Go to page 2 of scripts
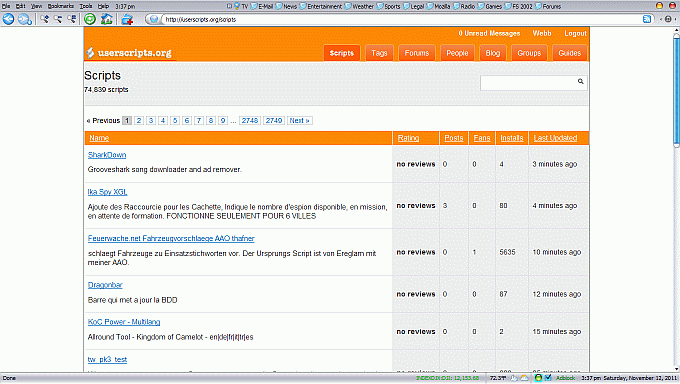The height and width of the screenshot is (384, 680). 139,121
